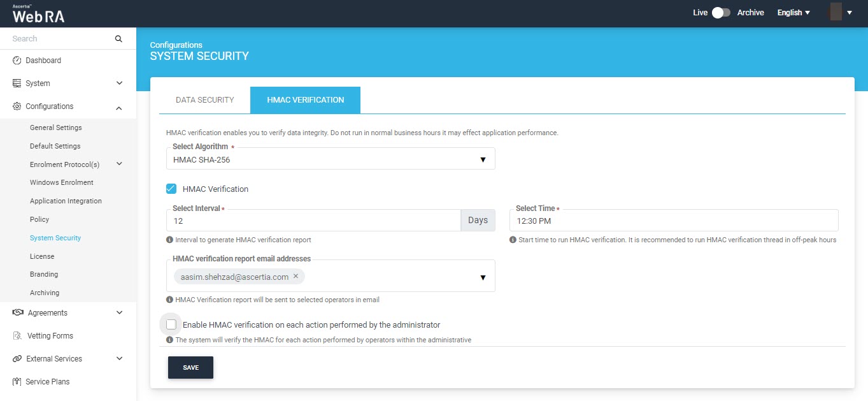The width and height of the screenshot is (868, 401).
Task: Click the Dashboard gauge icon
Action: click(17, 61)
